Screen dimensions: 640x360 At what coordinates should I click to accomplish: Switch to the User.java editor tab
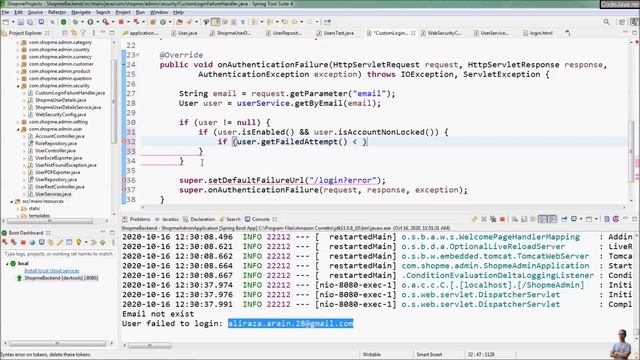coord(184,33)
